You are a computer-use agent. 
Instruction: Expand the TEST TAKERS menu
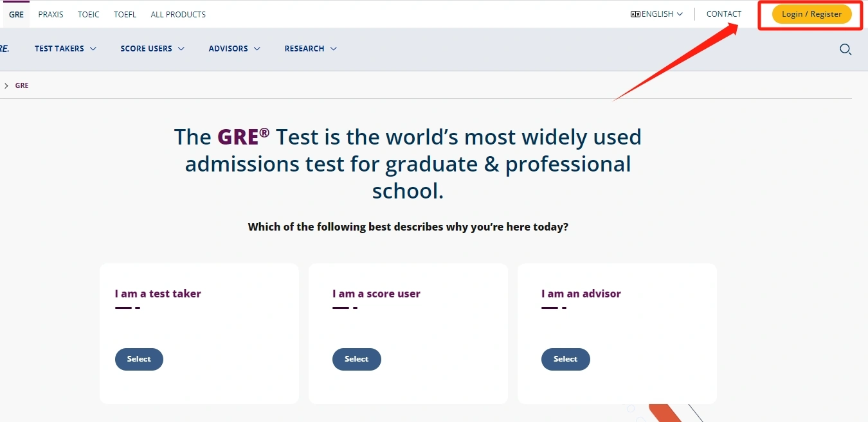pyautogui.click(x=66, y=49)
